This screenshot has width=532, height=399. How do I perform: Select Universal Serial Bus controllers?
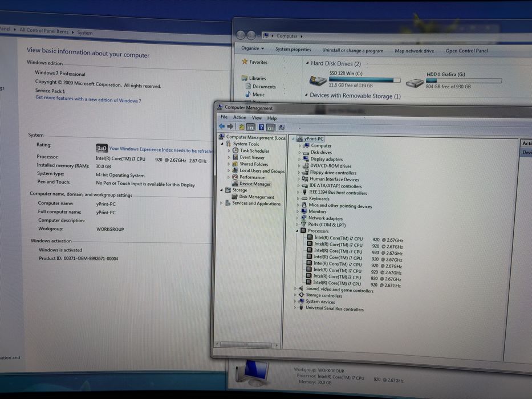coord(335,309)
